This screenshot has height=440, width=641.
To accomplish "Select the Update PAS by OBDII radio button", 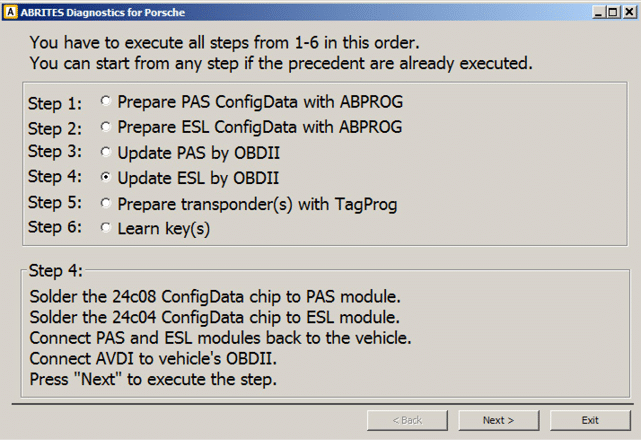I will [107, 153].
